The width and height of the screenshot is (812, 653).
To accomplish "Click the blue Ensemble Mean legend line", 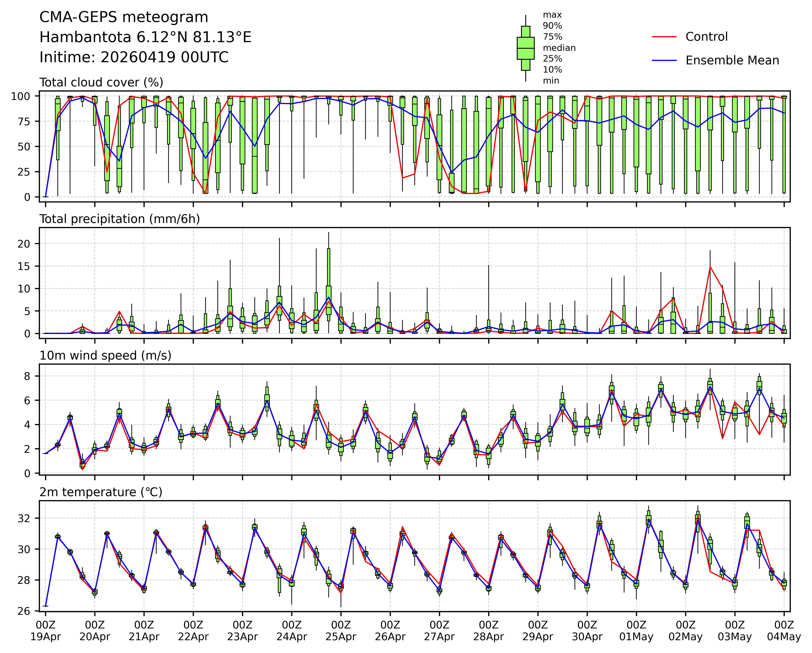I will pyautogui.click(x=664, y=61).
